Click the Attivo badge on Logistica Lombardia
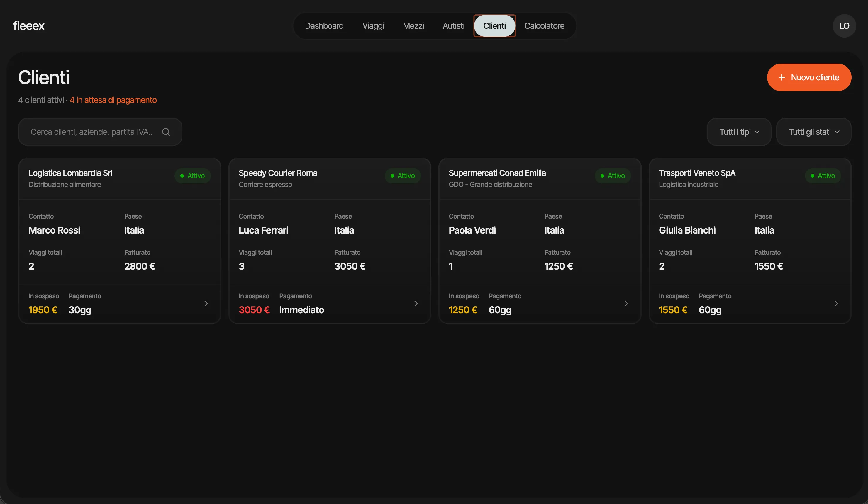Screen dimensions: 868x504 click(193, 176)
